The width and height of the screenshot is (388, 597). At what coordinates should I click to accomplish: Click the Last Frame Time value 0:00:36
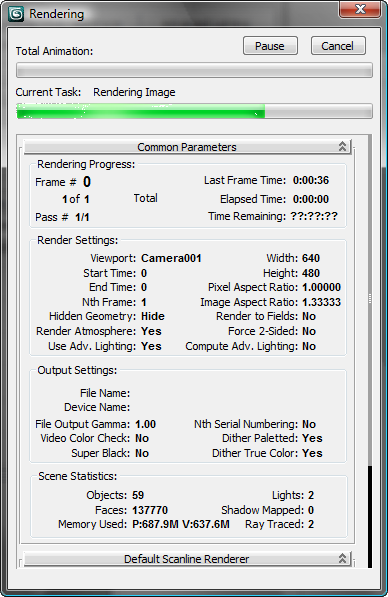click(x=311, y=180)
